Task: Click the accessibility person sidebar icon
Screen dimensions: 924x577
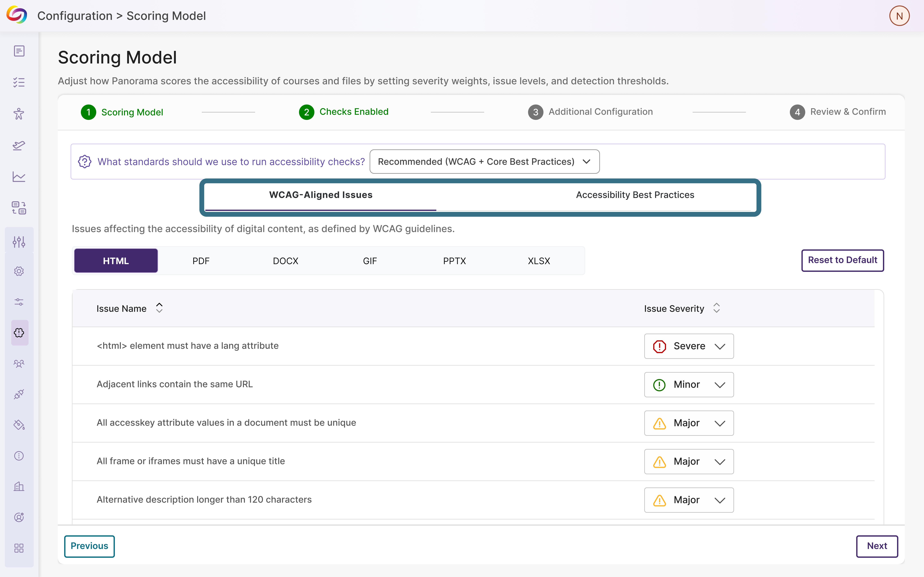Action: click(x=19, y=114)
